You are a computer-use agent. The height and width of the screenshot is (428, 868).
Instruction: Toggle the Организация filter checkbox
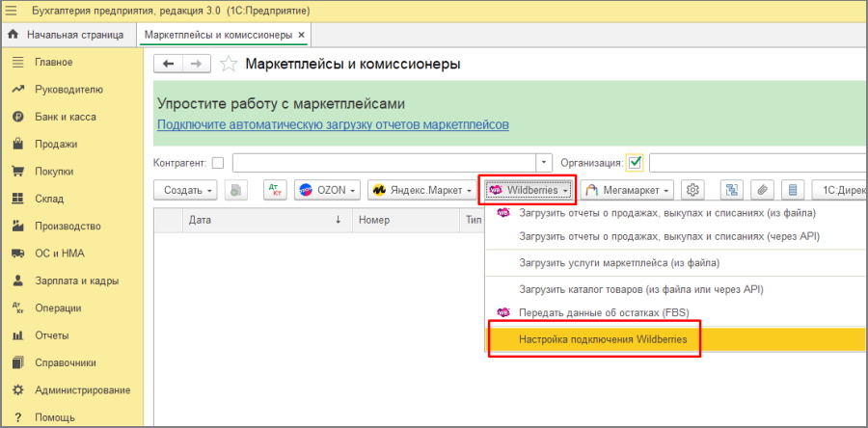[635, 163]
